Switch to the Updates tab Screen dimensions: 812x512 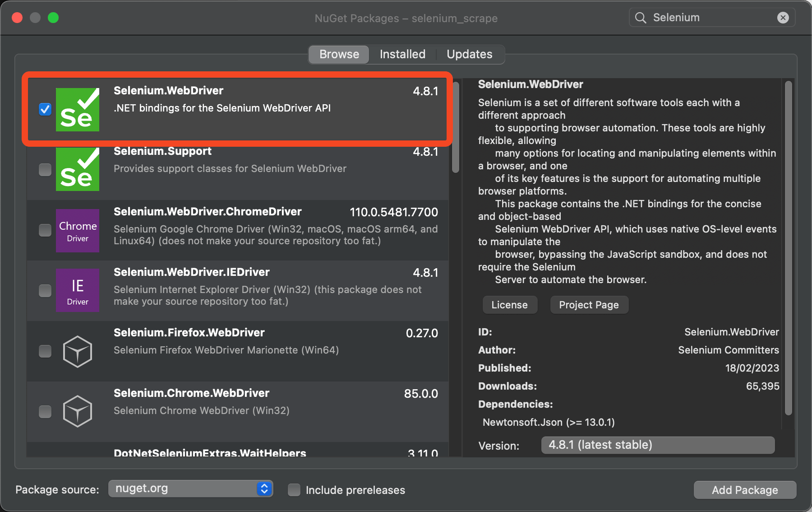469,54
